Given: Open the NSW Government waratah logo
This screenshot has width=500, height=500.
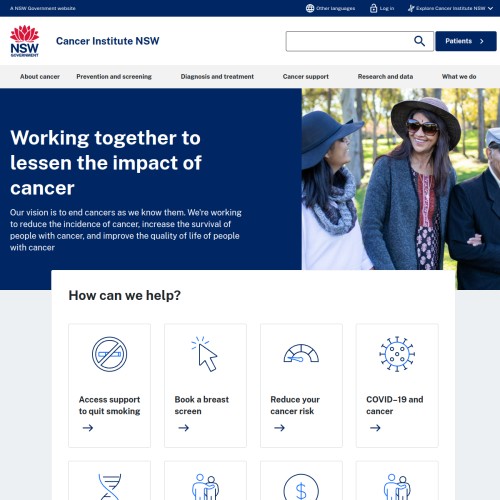Looking at the screenshot, I should coord(24,41).
